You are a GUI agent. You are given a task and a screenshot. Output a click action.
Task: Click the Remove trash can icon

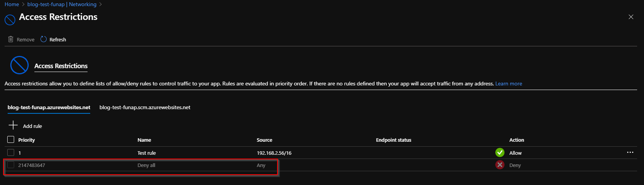point(11,39)
